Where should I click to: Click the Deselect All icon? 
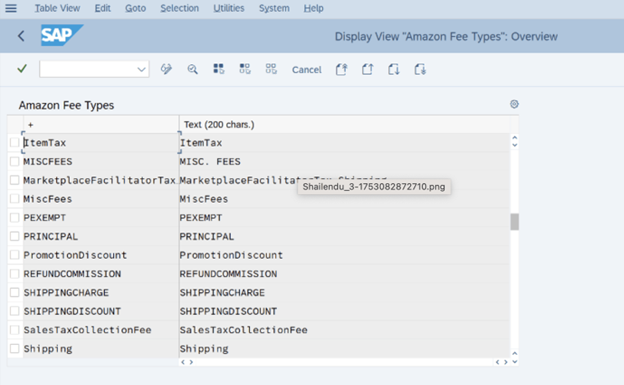tap(271, 69)
